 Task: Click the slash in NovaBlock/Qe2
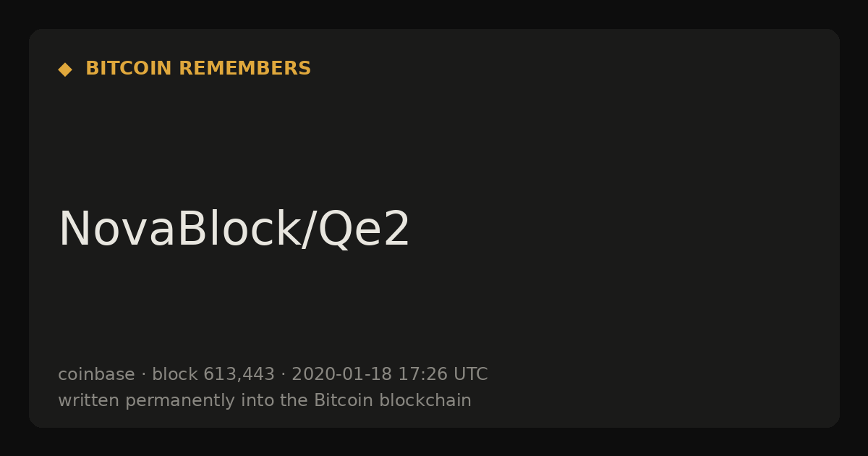308,230
